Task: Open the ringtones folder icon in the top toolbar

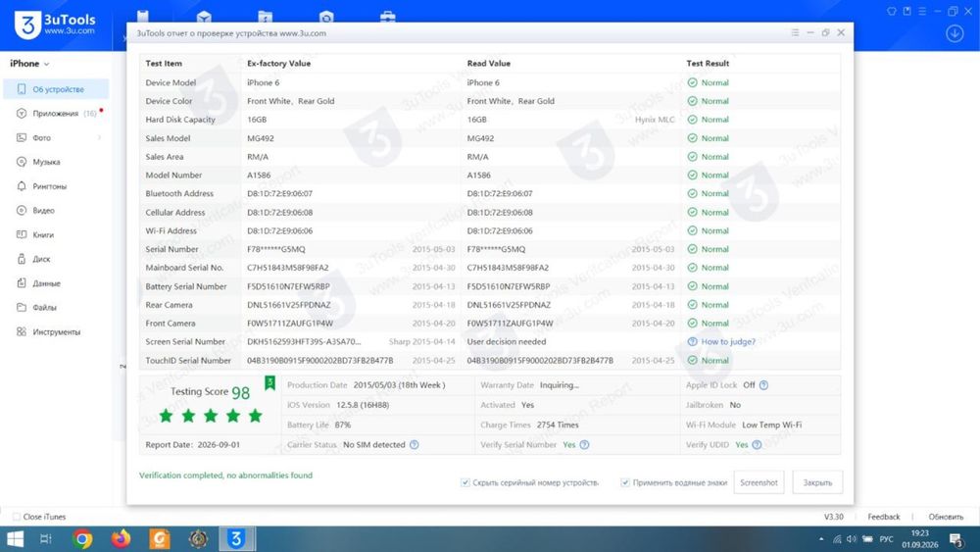Action: (265, 17)
